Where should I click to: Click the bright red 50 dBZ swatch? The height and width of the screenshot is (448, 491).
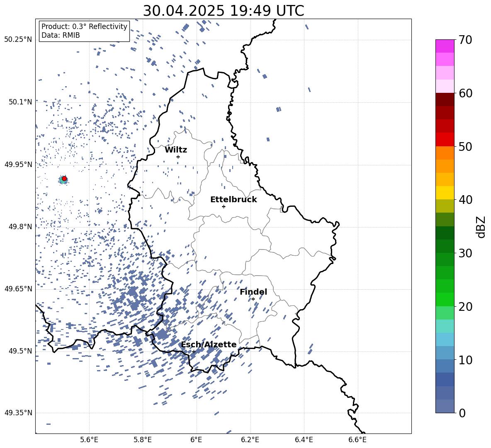445,140
